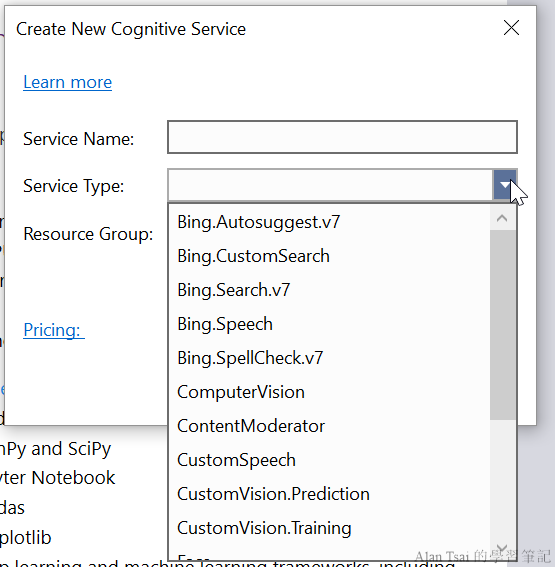Click the partly hidden 'plotlib' text in the background page
Screen dimensions: 555x567
click(x=26, y=538)
